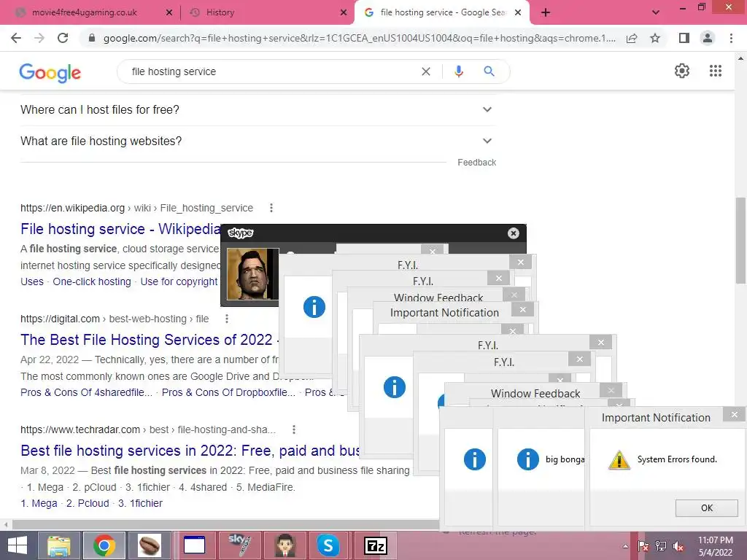Open options for techradar.com result
Viewport: 747px width, 560px height.
click(294, 429)
